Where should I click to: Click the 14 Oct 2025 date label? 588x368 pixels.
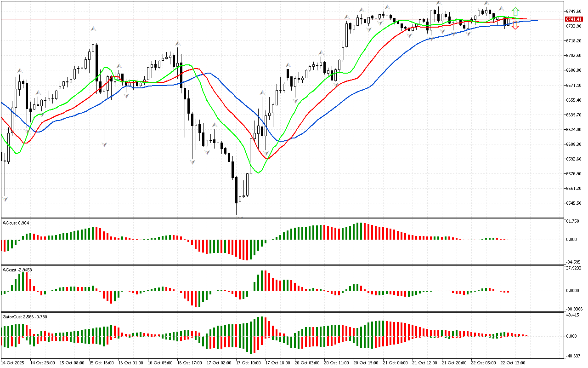point(14,363)
